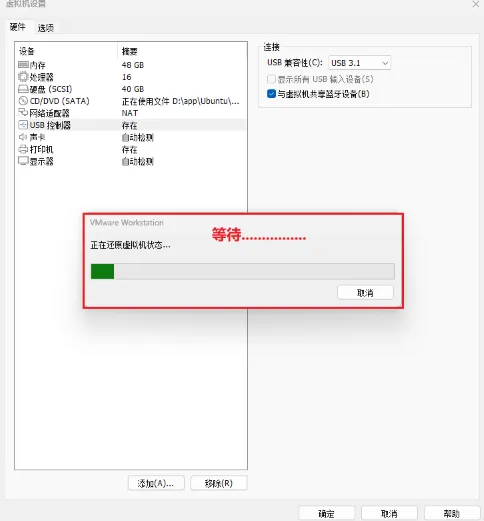Select the processor (处理器) chip icon
Image resolution: width=484 pixels, height=521 pixels.
coord(23,77)
